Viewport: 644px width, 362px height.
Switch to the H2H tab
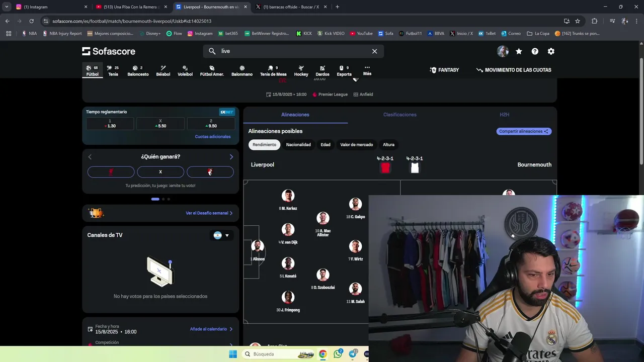pos(505,115)
